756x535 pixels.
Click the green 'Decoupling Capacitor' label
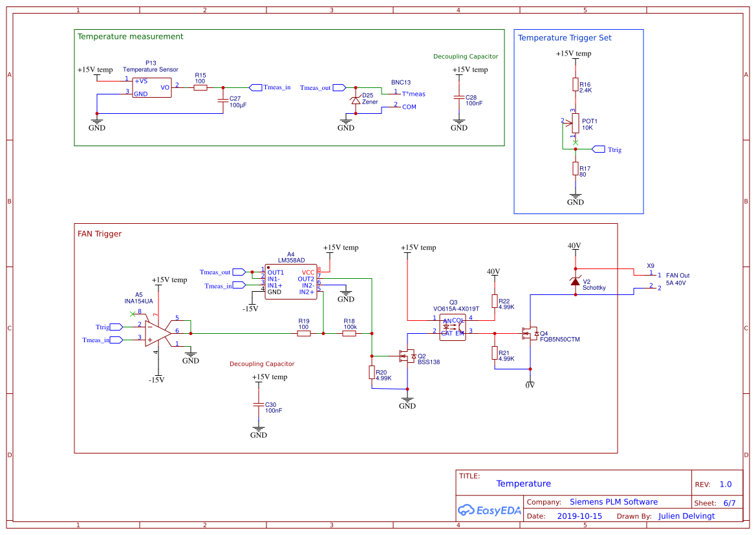click(466, 56)
